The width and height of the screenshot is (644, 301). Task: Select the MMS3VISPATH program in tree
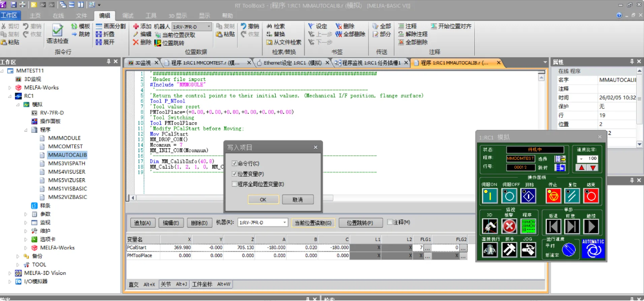67,164
